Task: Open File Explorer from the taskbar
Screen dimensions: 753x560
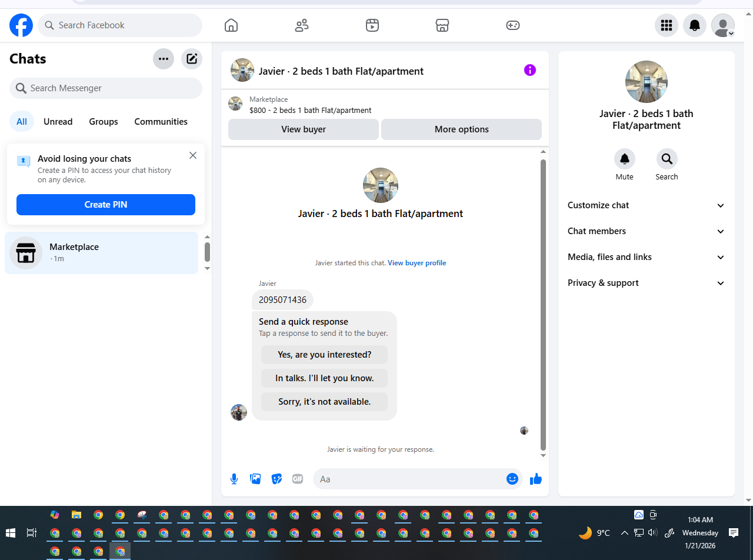Action: click(x=76, y=515)
